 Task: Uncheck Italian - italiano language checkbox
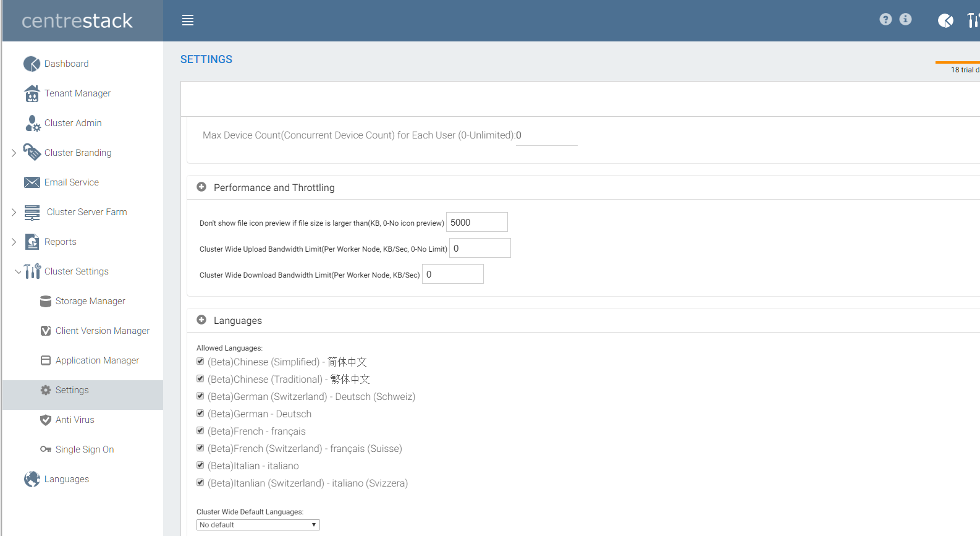(x=200, y=466)
